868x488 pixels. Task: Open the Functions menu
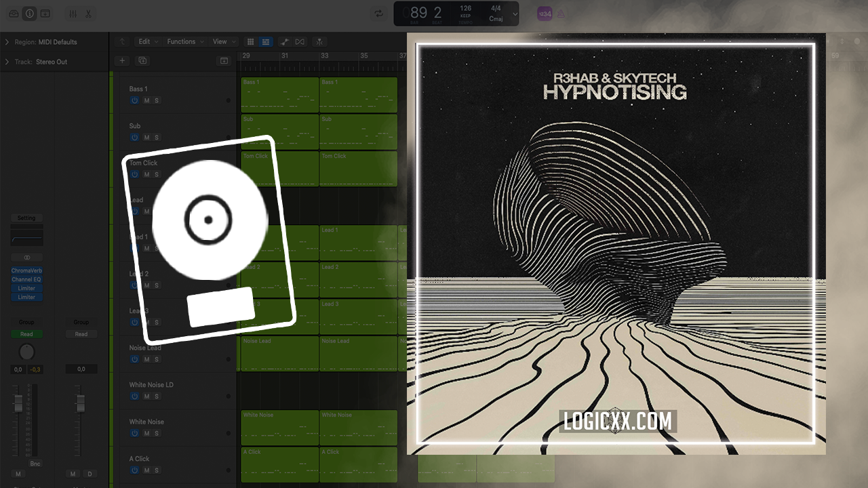[184, 41]
